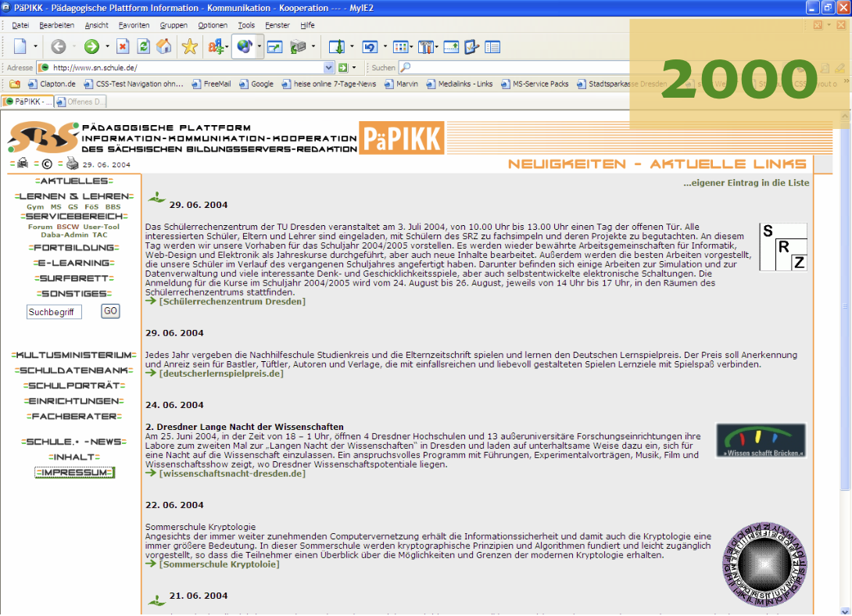The height and width of the screenshot is (616, 852).
Task: Open the heise online 7-Tage-News bookmark
Action: click(x=329, y=84)
